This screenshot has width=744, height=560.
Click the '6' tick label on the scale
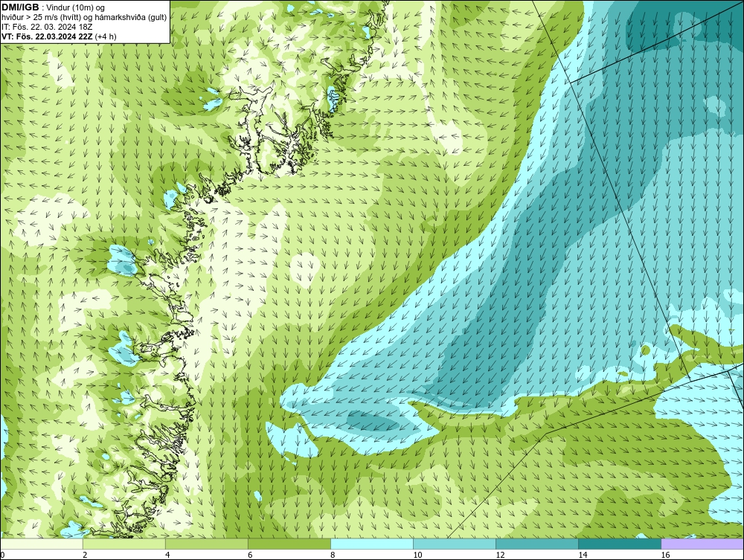pyautogui.click(x=250, y=555)
